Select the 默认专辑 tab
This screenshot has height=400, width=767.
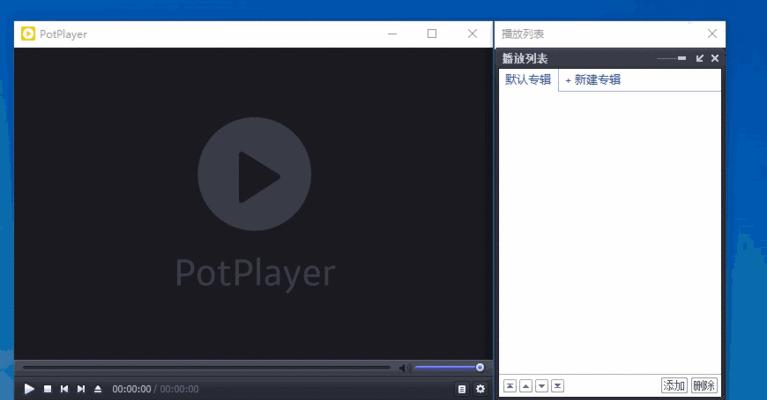tap(528, 80)
